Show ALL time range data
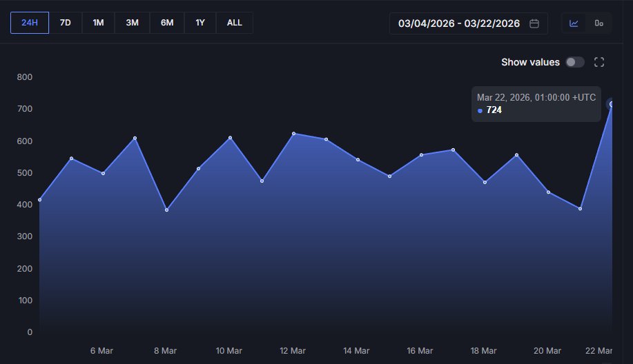Viewport: 633px width, 364px height. (x=235, y=23)
